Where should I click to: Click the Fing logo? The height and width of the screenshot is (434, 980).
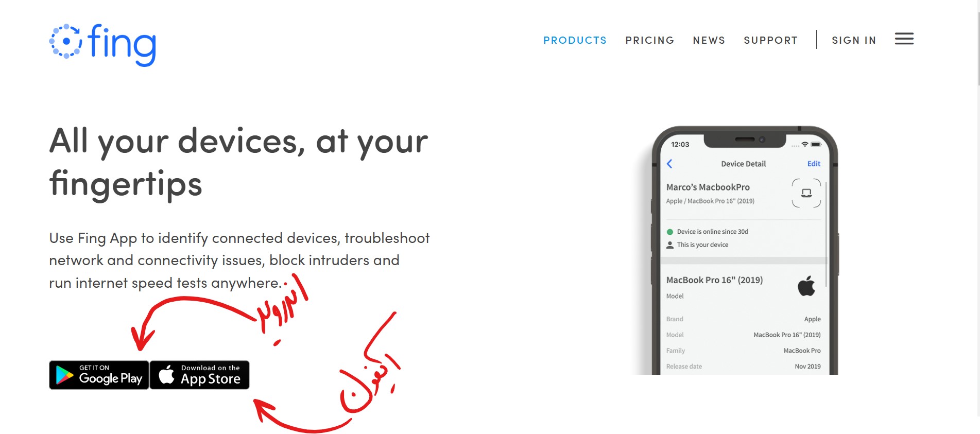pos(102,45)
